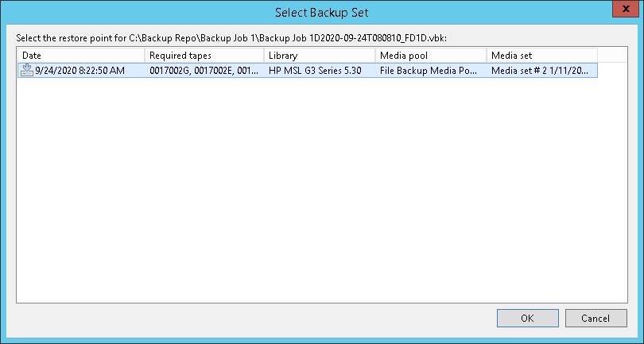Sort list by the Media set header
644x344 pixels.
(541, 55)
